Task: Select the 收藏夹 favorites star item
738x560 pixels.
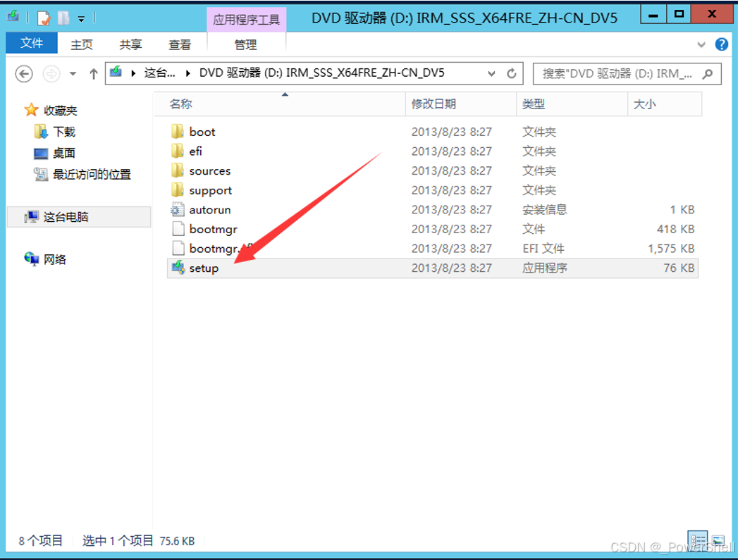Action: pyautogui.click(x=51, y=111)
